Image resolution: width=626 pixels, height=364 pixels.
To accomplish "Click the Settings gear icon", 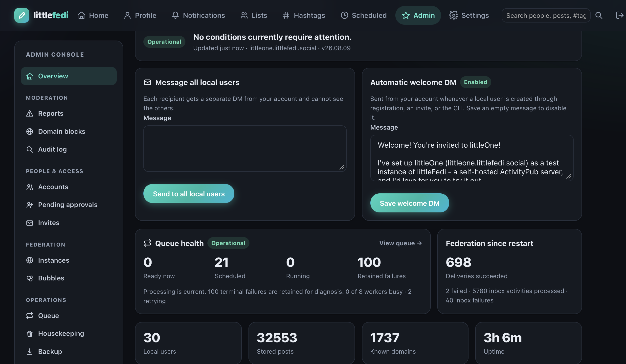I will [454, 15].
